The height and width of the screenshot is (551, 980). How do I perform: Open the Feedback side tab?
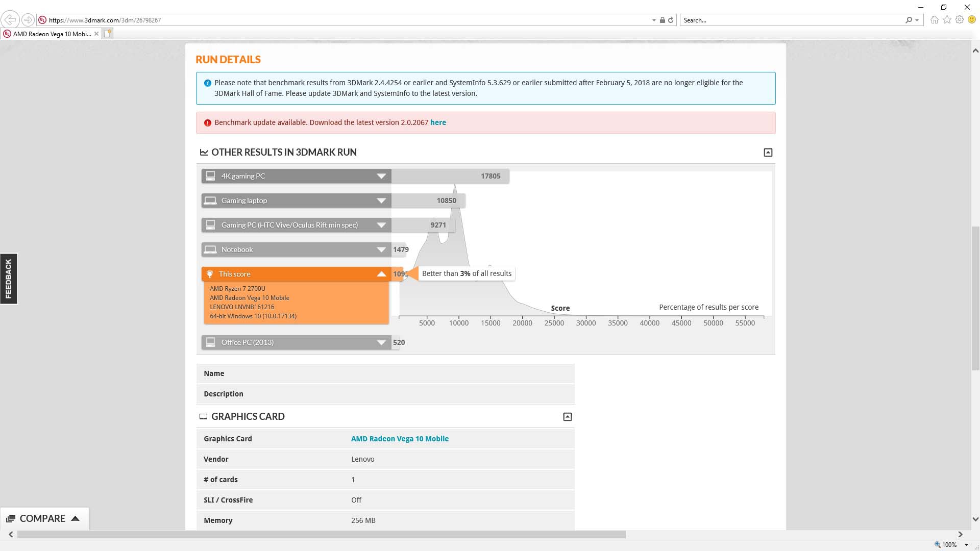(9, 279)
